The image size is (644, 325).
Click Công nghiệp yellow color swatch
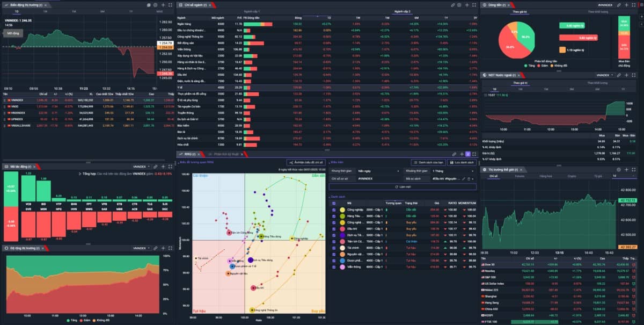tap(342, 210)
